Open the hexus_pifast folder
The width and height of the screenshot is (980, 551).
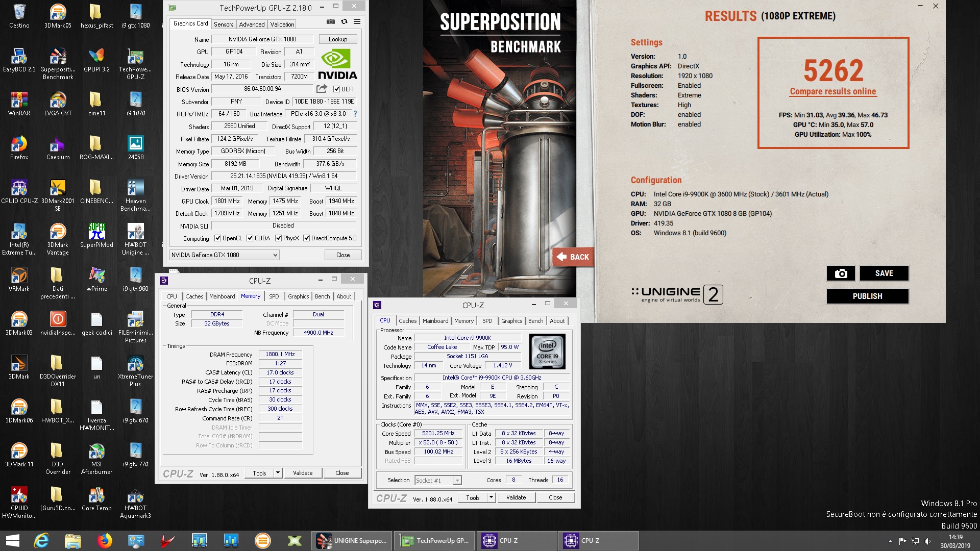tap(96, 16)
